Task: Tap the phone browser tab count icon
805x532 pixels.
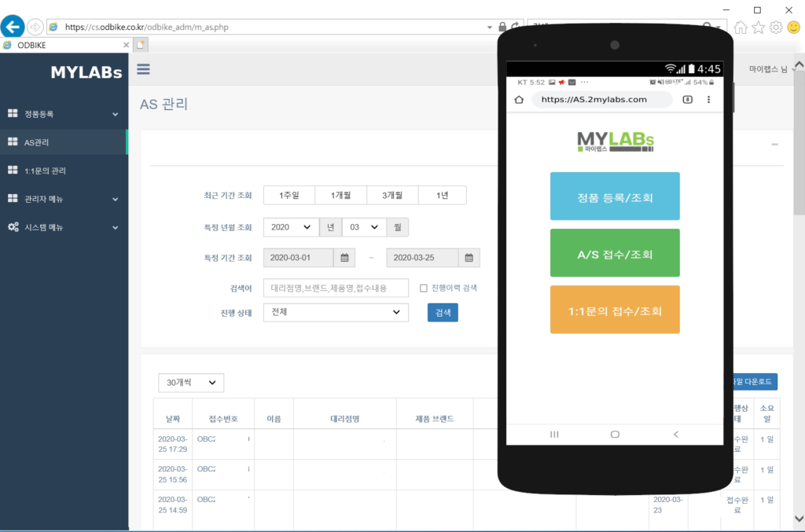Action: pyautogui.click(x=687, y=100)
